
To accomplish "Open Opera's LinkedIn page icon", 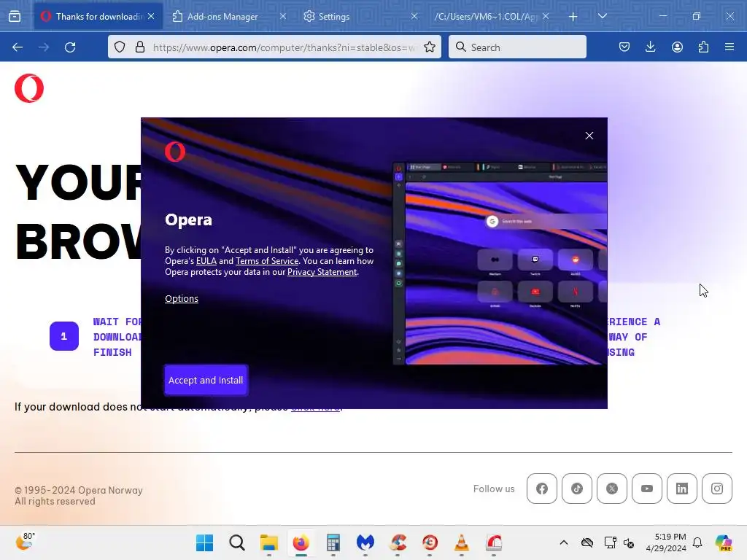I will (x=682, y=489).
